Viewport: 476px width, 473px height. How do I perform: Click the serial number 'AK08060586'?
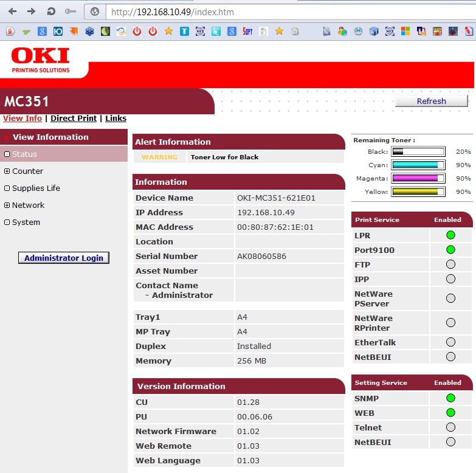(261, 256)
